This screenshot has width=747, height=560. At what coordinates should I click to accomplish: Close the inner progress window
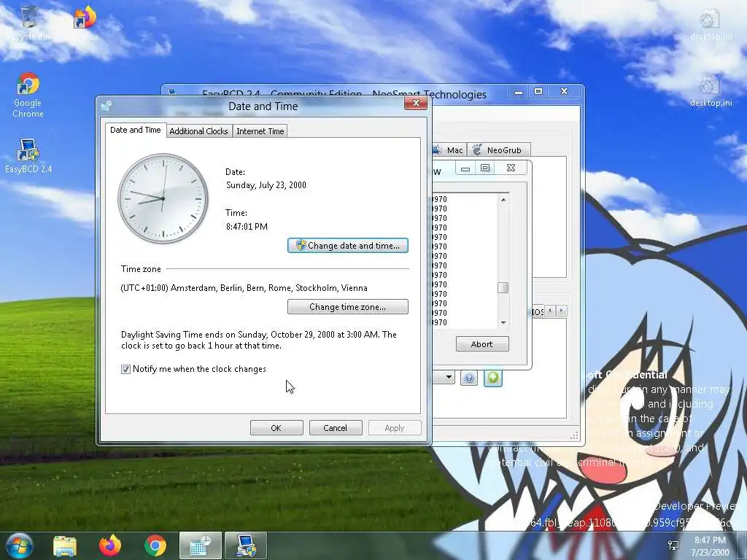tap(511, 168)
